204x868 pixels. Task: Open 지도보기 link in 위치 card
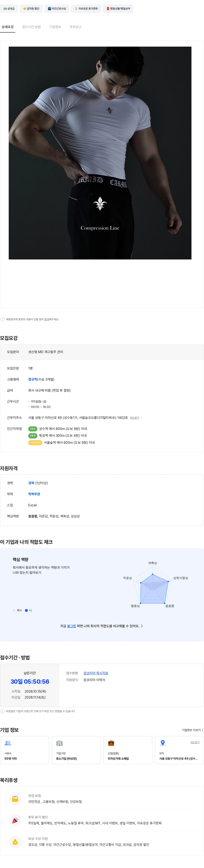[x=195, y=742]
